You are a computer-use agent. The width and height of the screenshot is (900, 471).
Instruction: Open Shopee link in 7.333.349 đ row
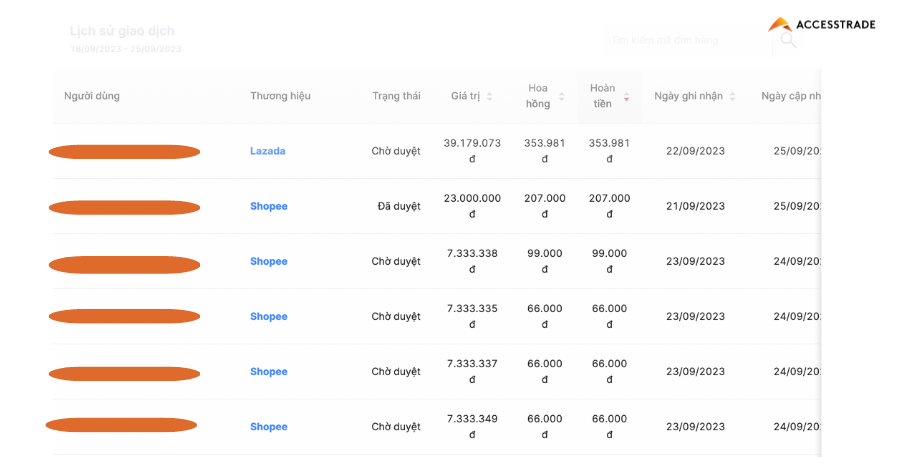[268, 426]
